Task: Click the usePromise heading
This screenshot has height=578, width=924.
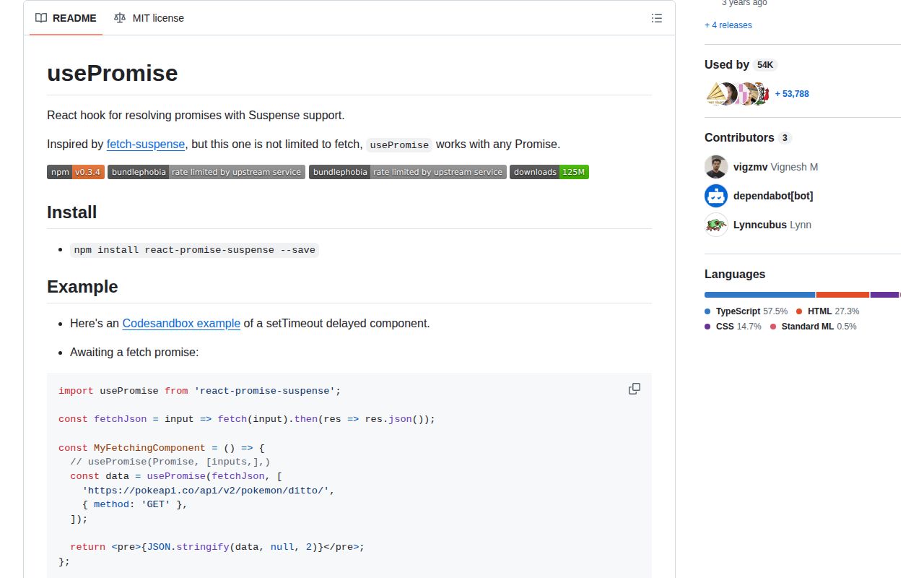Action: point(113,73)
